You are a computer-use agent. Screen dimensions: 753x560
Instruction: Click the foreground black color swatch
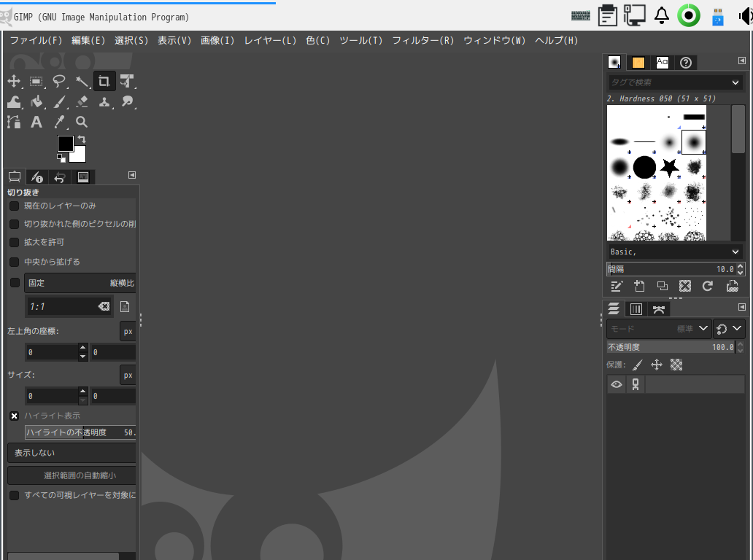pyautogui.click(x=66, y=144)
